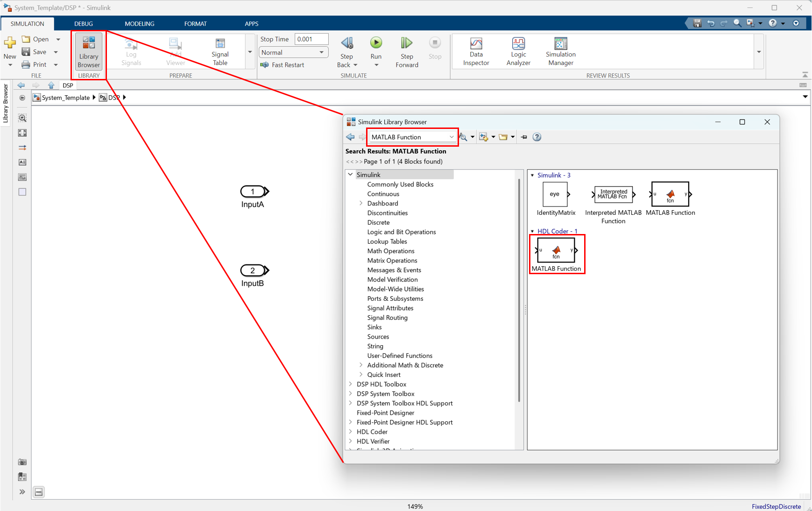Launch the Simulation Manager
The height and width of the screenshot is (511, 812).
tap(560, 51)
